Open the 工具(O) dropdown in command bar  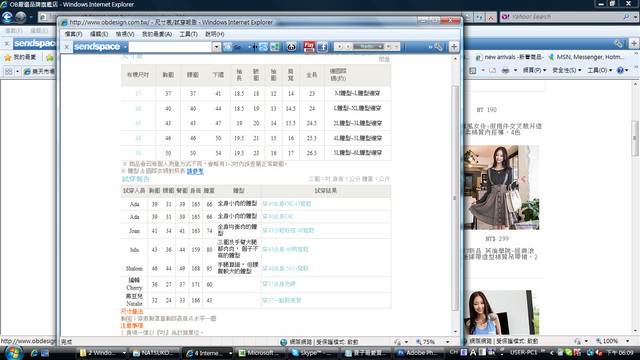pyautogui.click(x=599, y=70)
